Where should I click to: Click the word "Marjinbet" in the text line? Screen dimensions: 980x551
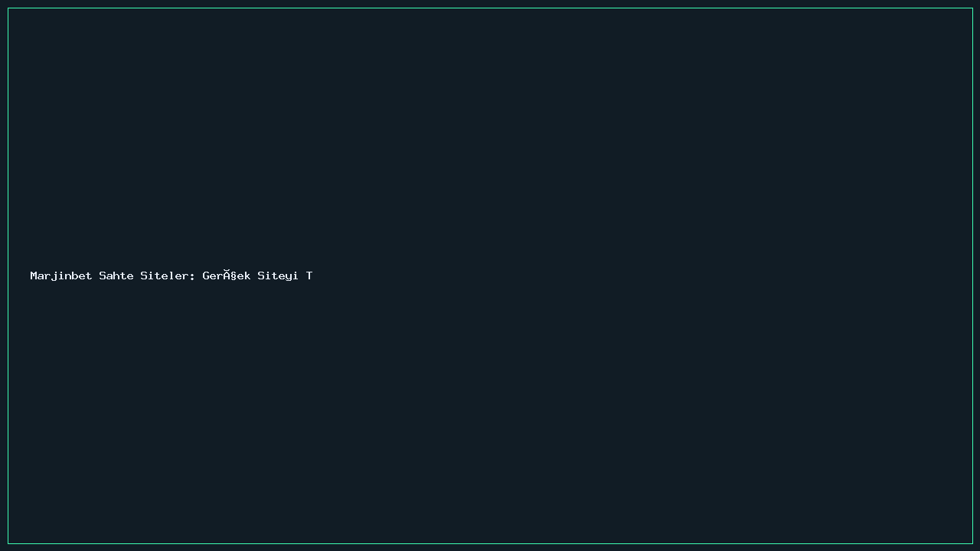(61, 275)
